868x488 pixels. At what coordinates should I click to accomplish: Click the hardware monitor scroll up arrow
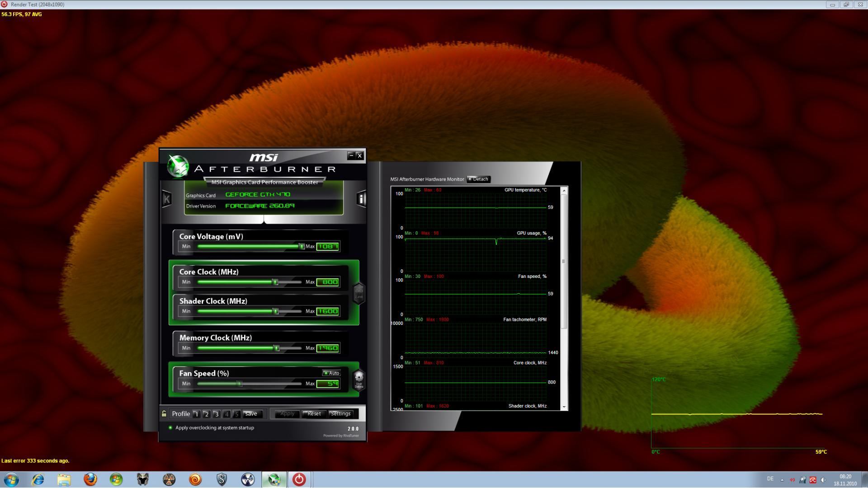pos(564,191)
